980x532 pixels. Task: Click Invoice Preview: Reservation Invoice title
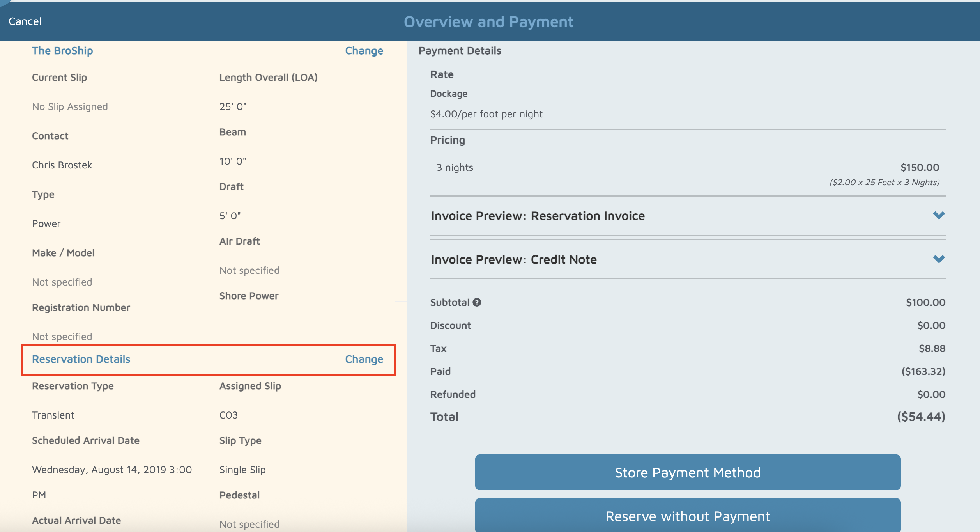coord(538,216)
